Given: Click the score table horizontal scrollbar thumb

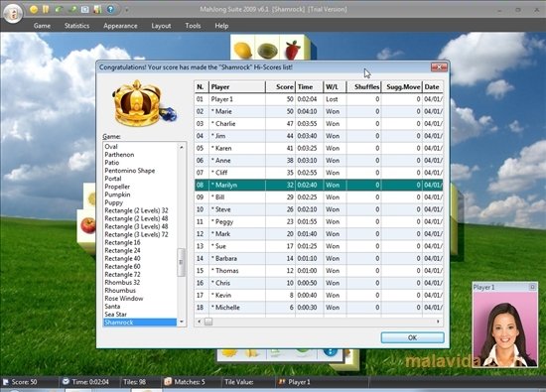Looking at the screenshot, I should tap(208, 322).
